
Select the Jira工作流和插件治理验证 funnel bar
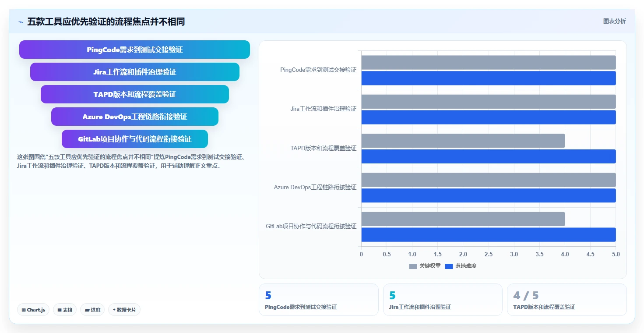click(135, 72)
